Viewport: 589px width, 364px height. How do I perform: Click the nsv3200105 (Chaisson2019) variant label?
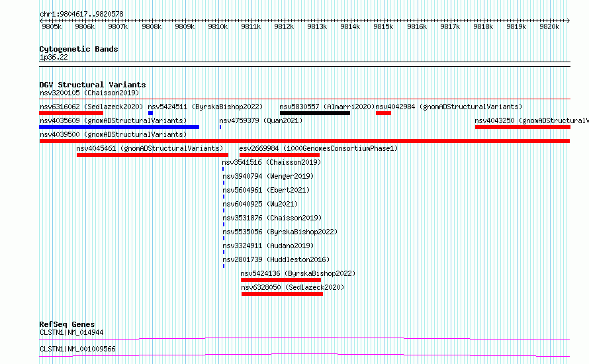pyautogui.click(x=89, y=93)
